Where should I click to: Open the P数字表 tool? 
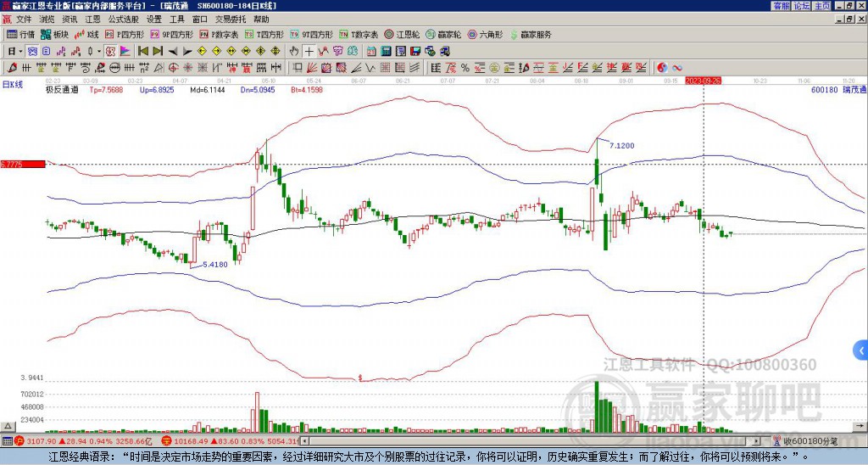pos(219,34)
